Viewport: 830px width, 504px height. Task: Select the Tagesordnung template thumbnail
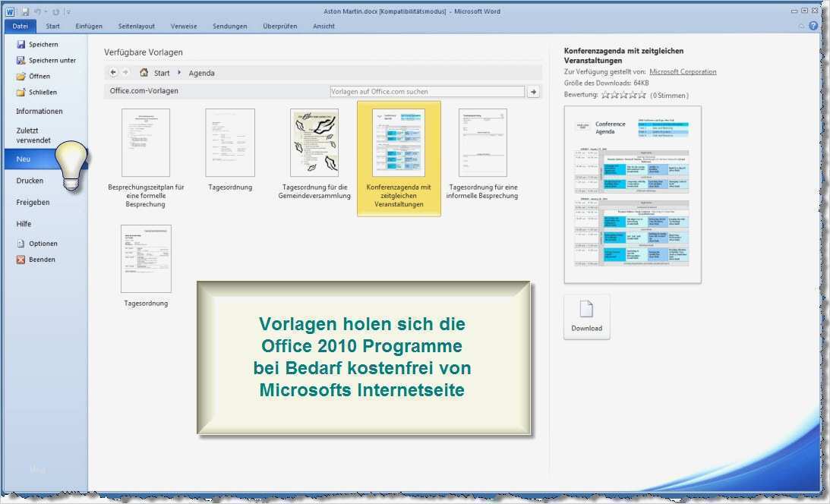point(229,144)
